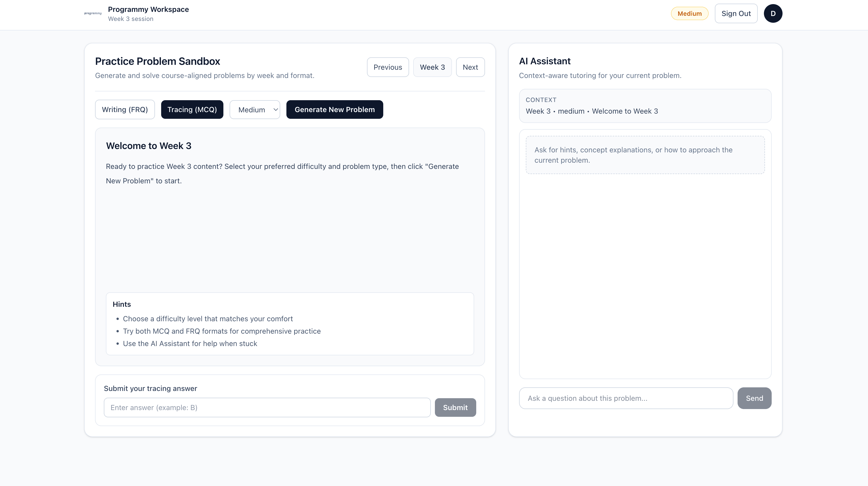This screenshot has height=486, width=868.
Task: Select Tracing (MCQ) problem type
Action: pos(192,109)
